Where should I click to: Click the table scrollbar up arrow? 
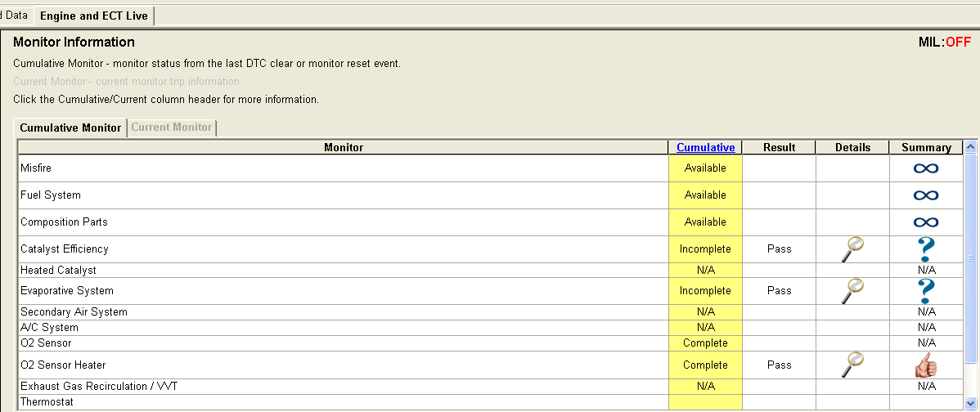(x=971, y=147)
